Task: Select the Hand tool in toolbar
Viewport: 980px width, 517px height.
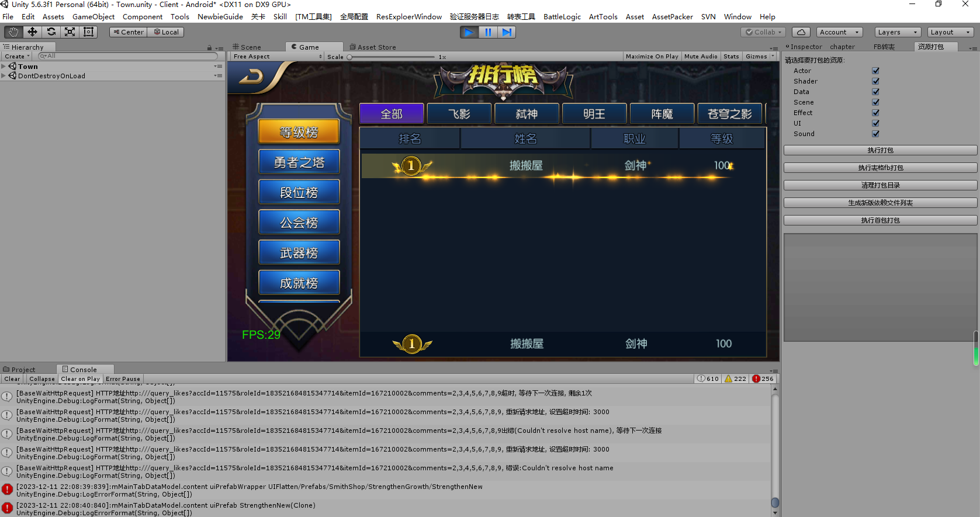Action: pyautogui.click(x=13, y=32)
